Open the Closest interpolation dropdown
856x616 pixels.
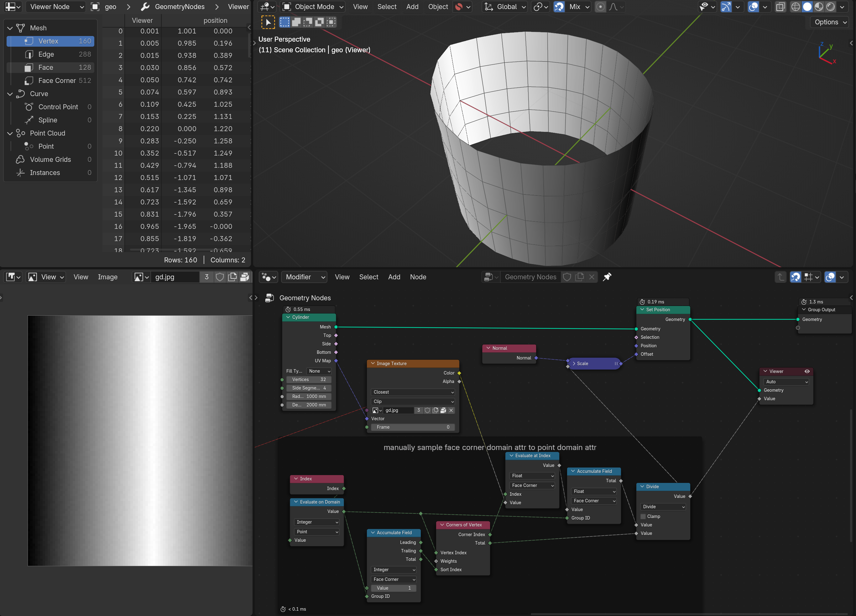coord(413,392)
